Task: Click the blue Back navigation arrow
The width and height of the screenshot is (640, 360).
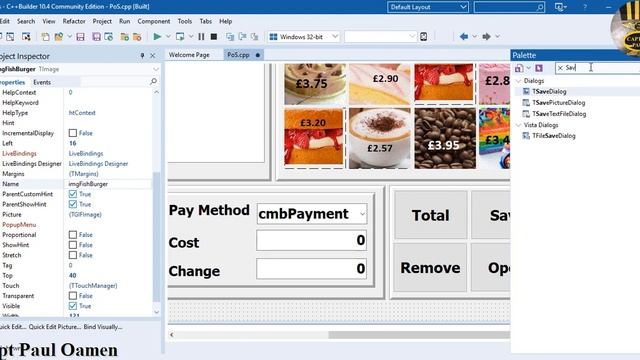Action: (464, 37)
